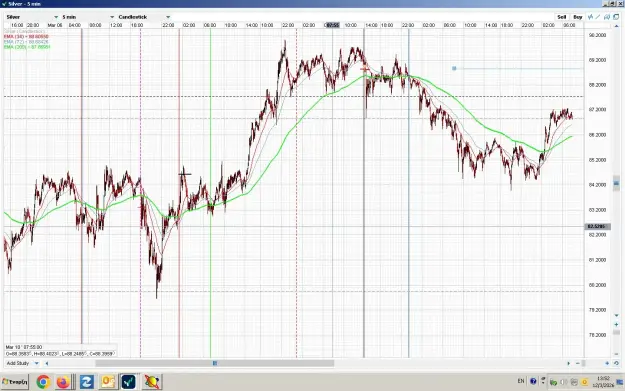The image size is (625, 391).
Task: Click the Mar 06 date label on time axis
Action: click(55, 25)
